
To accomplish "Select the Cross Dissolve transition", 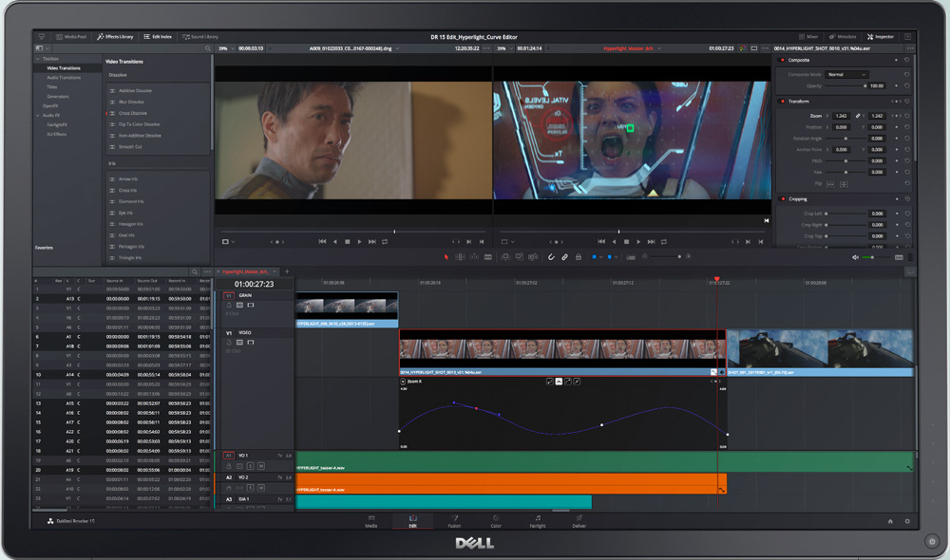I will point(133,113).
